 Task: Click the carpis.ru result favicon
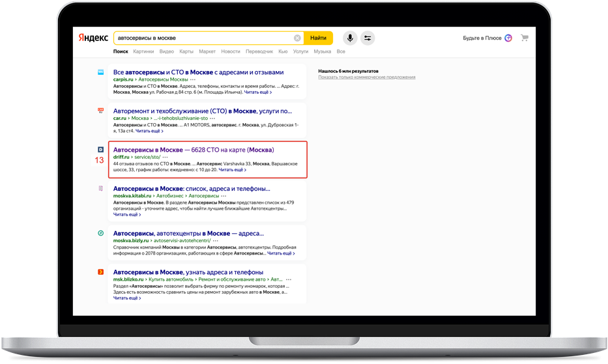pyautogui.click(x=100, y=72)
